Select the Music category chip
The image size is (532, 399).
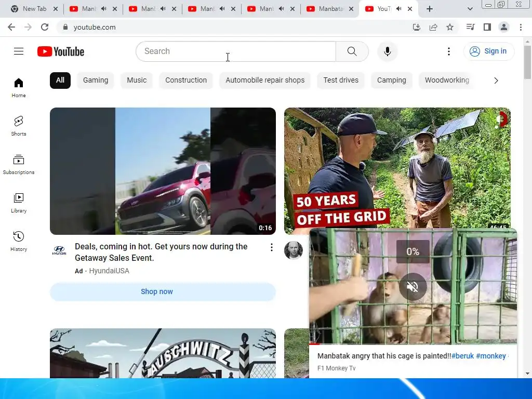coord(137,81)
